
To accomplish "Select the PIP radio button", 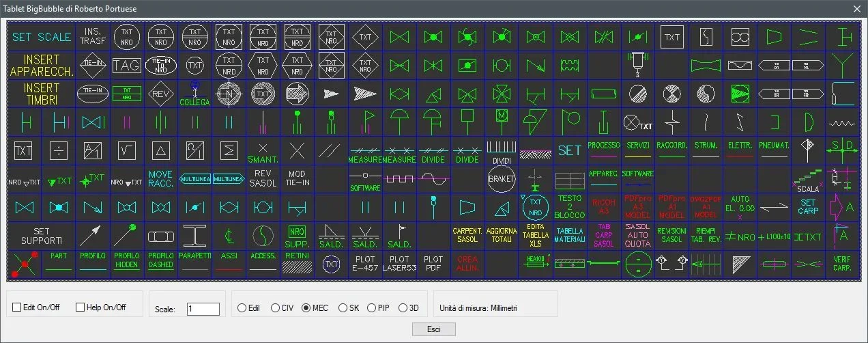I will point(372,308).
